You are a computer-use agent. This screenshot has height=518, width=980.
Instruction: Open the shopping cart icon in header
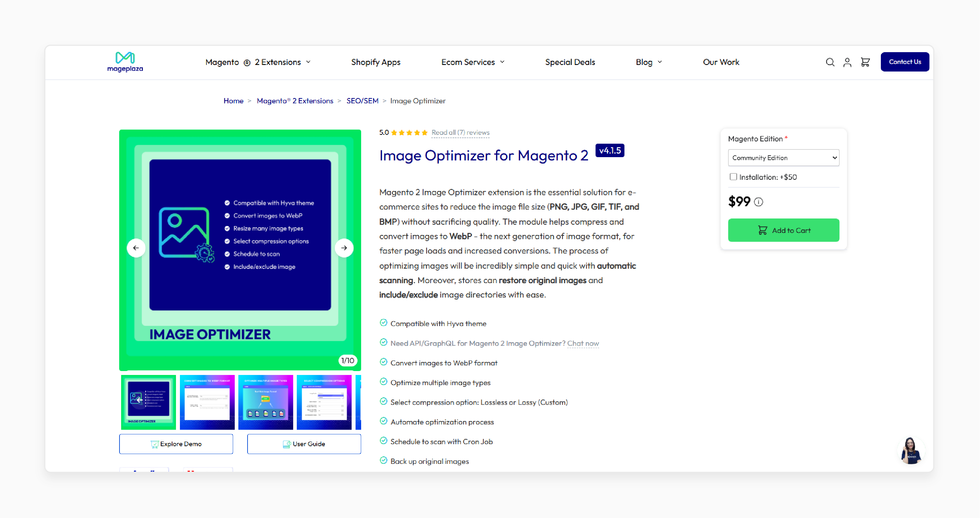pyautogui.click(x=865, y=62)
